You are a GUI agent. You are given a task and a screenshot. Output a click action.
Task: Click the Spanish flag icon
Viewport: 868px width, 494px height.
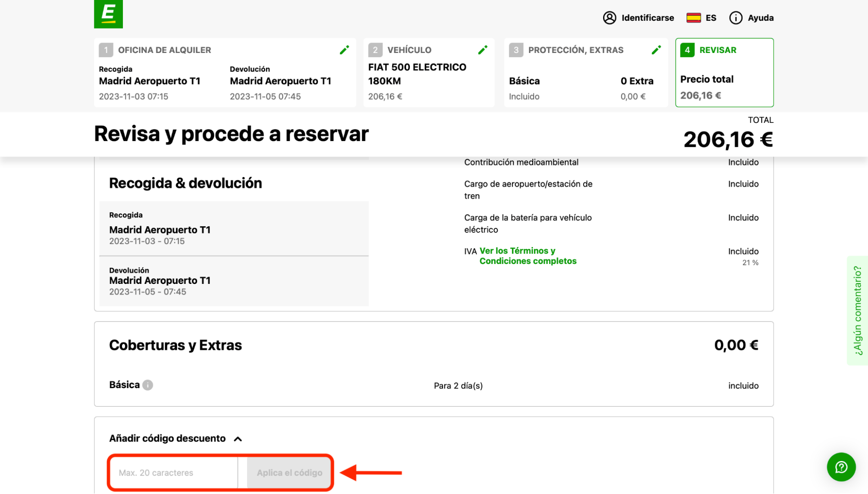693,18
